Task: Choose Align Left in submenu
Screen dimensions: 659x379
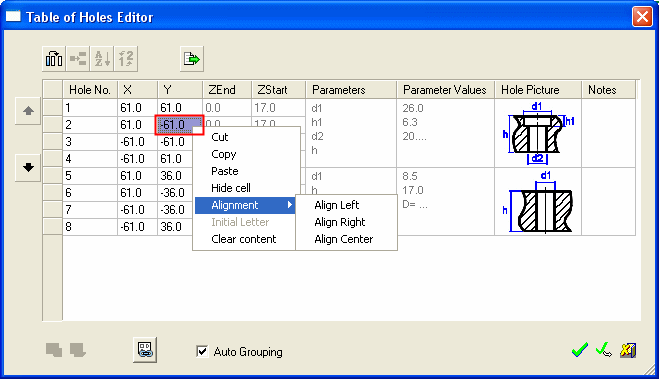Action: coord(337,205)
